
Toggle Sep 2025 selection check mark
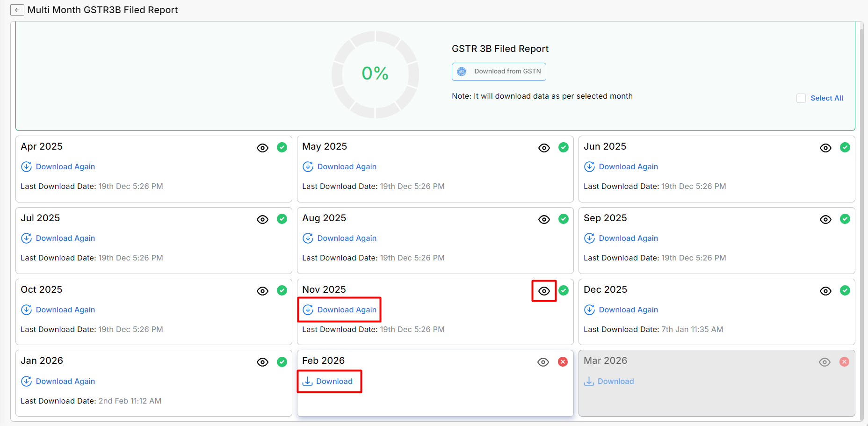(x=845, y=219)
